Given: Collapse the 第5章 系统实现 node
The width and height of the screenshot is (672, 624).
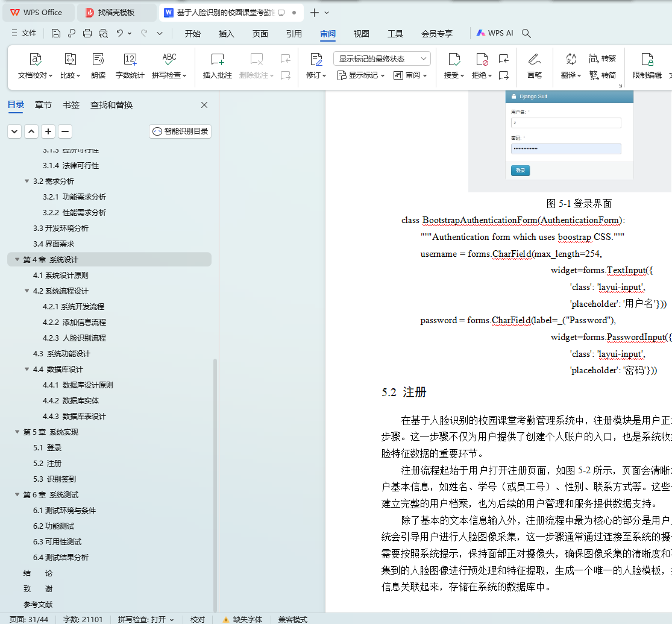Looking at the screenshot, I should pyautogui.click(x=17, y=432).
